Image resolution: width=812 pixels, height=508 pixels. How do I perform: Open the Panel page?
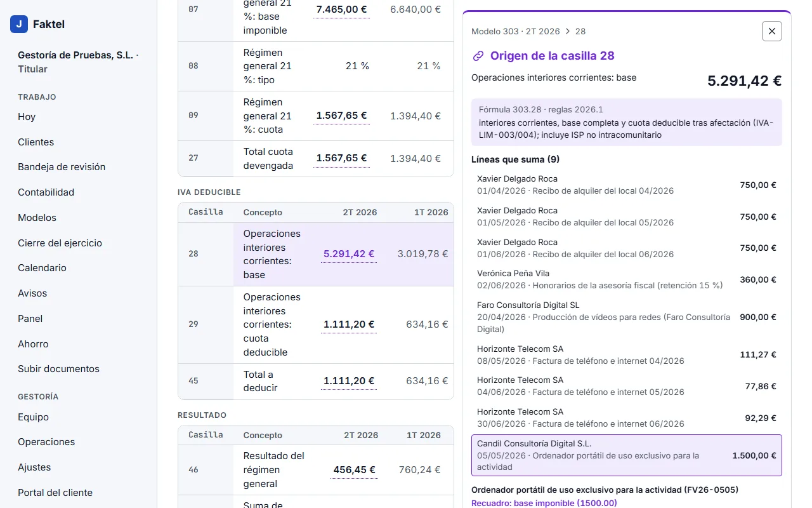tap(30, 319)
